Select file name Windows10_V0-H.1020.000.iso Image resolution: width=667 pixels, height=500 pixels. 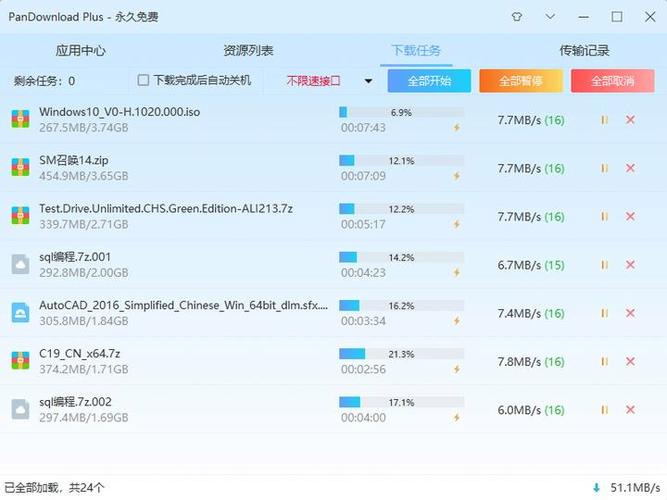[x=120, y=112]
